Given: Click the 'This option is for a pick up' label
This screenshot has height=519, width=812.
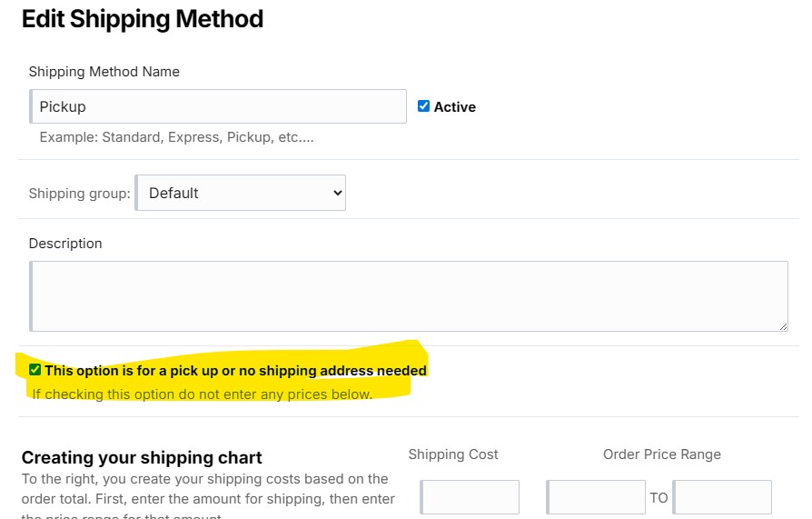Looking at the screenshot, I should click(235, 371).
